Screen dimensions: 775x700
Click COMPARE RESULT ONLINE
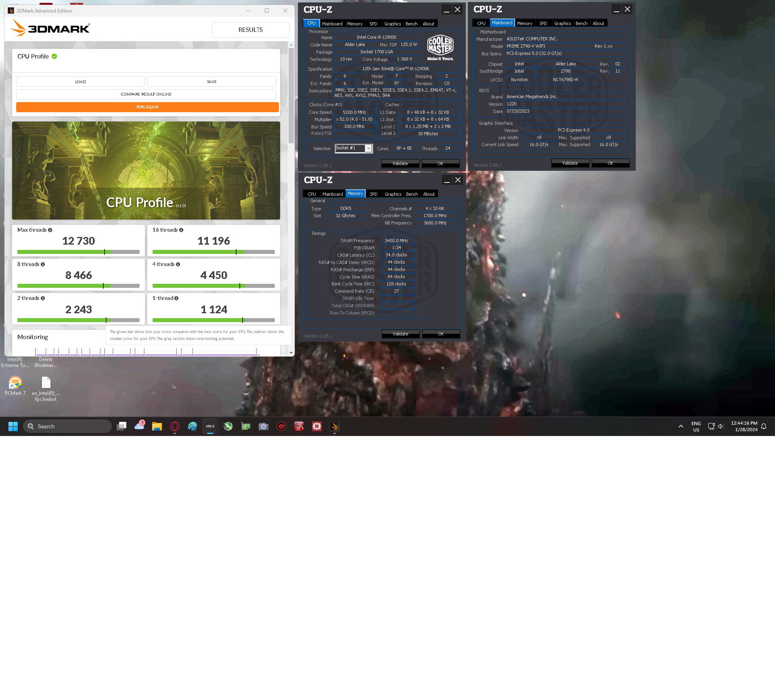[146, 94]
